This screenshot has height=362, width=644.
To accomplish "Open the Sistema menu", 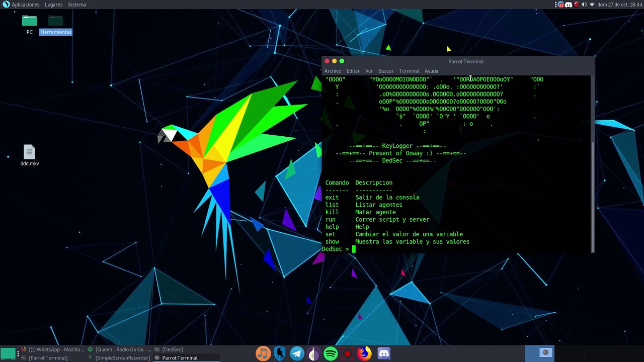I will coord(77,5).
